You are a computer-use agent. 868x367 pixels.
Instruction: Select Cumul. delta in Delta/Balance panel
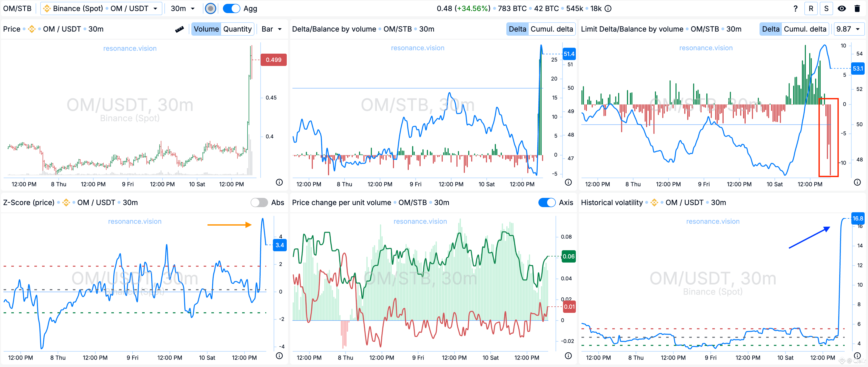coord(551,29)
